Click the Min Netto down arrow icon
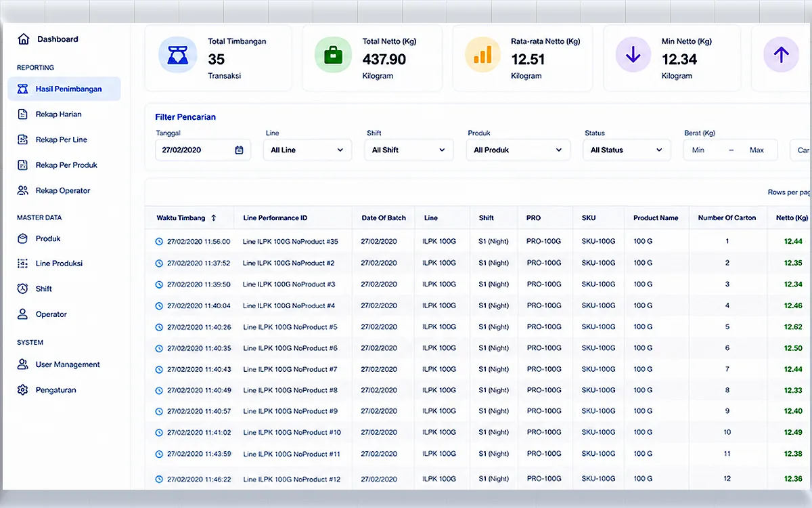 tap(633, 56)
